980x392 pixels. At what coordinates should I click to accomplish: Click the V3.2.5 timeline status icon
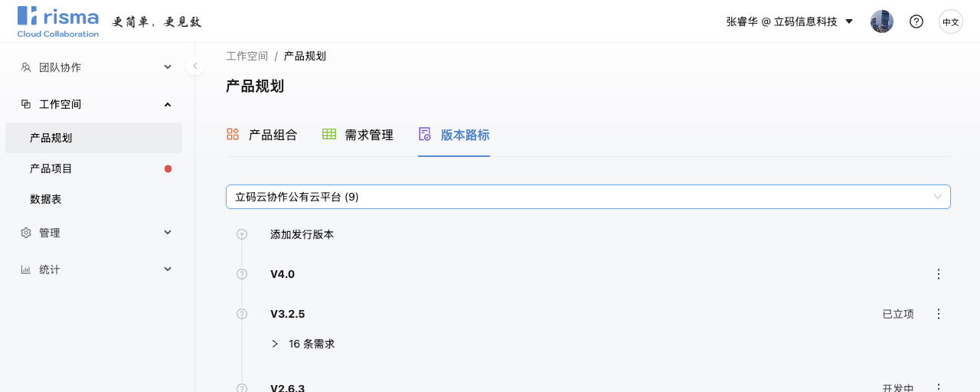pos(242,314)
